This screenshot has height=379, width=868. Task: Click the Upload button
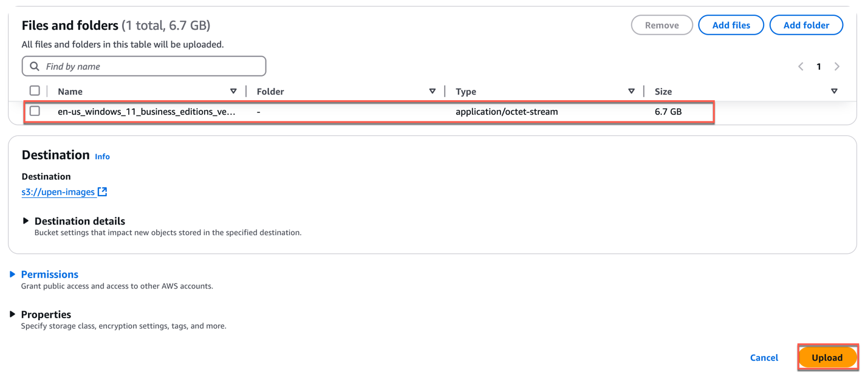coord(827,358)
